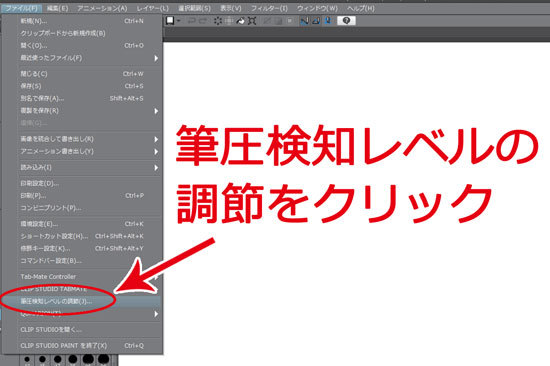Expand 最近使ったファイル(F) submenu

(x=82, y=58)
